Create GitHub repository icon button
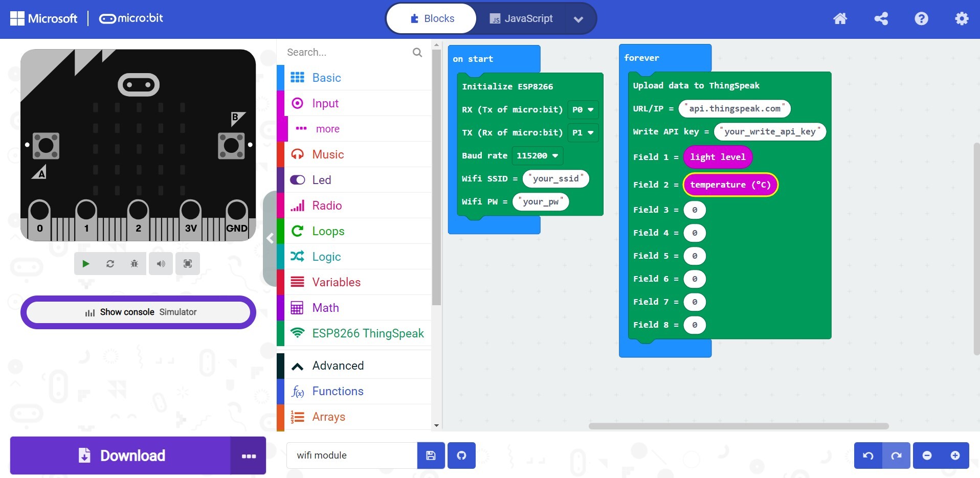This screenshot has width=980, height=478. pyautogui.click(x=461, y=456)
